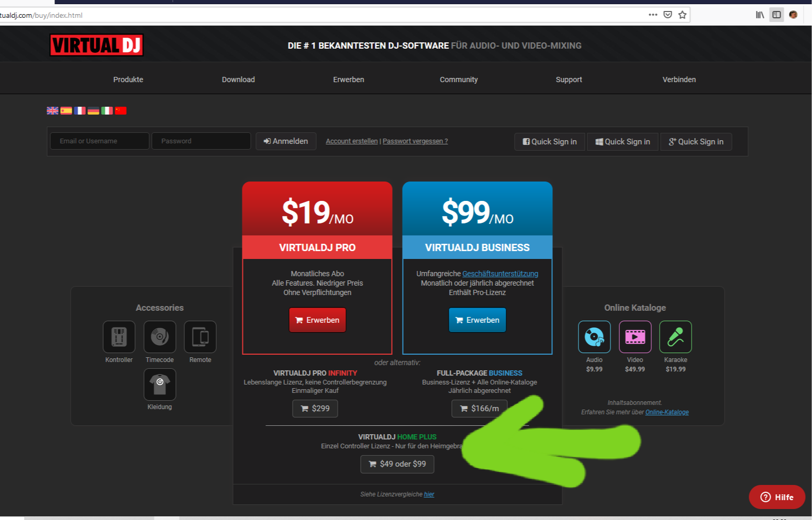Viewport: 812px width, 520px height.
Task: Open the browser library icon
Action: point(760,15)
